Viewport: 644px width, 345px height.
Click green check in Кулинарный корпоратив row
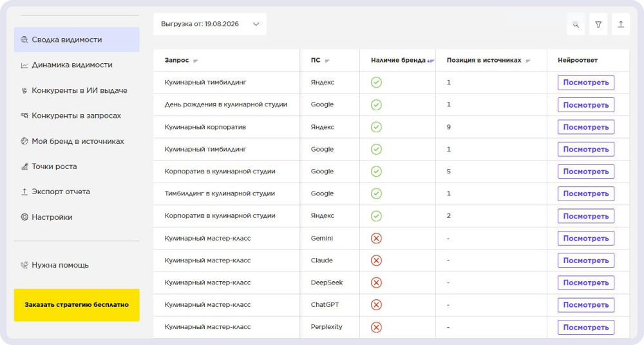coord(376,127)
